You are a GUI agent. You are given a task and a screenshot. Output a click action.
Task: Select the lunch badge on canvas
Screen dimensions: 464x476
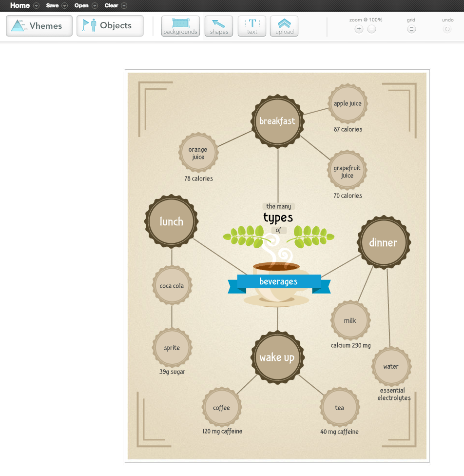pyautogui.click(x=172, y=221)
